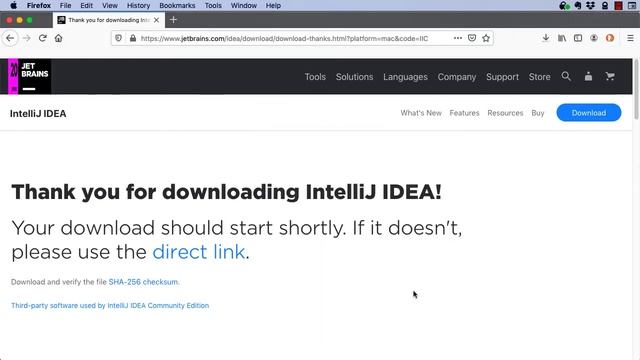Go back with the browser back arrow

[x=10, y=38]
